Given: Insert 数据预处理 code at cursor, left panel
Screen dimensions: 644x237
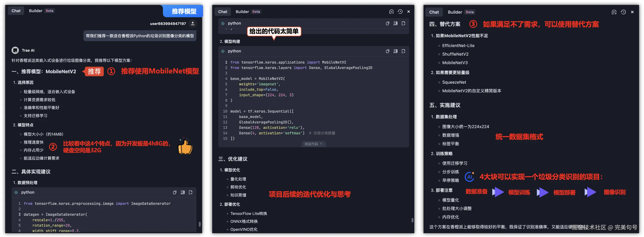Looking at the screenshot, I should pyautogui.click(x=183, y=192).
